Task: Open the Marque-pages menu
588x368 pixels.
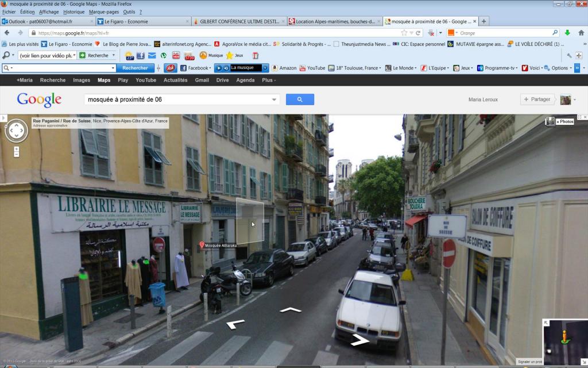Action: tap(104, 12)
